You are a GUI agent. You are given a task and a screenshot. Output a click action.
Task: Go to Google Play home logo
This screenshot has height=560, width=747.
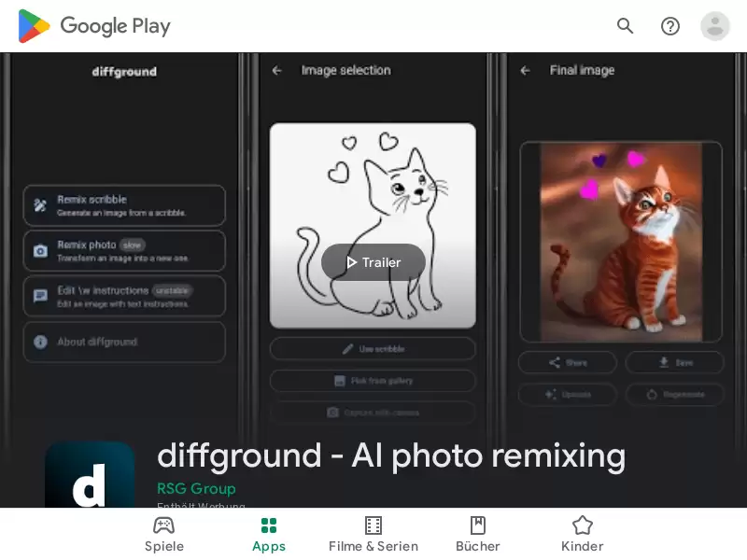pyautogui.click(x=94, y=26)
